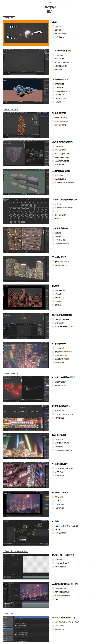The height and width of the screenshot is (644, 101).
Task: Open the 08.前景建筑的创建 thumbnail
Action: point(26,240)
